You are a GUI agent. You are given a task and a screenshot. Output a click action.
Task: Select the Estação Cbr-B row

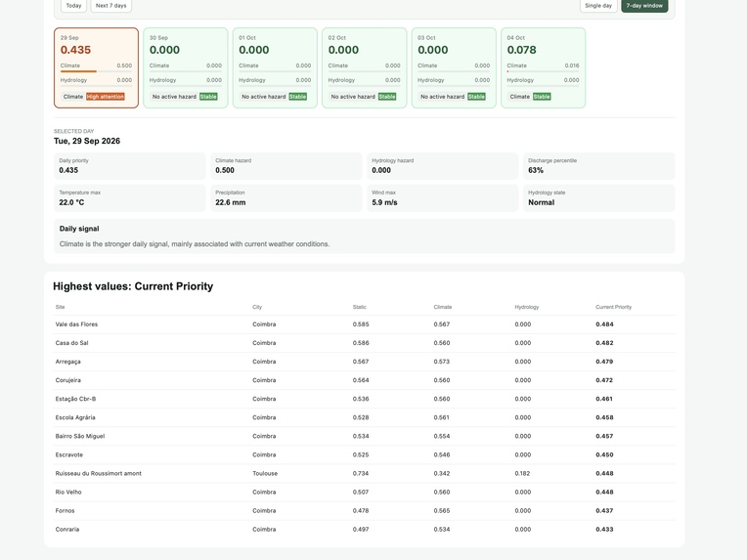click(365, 399)
